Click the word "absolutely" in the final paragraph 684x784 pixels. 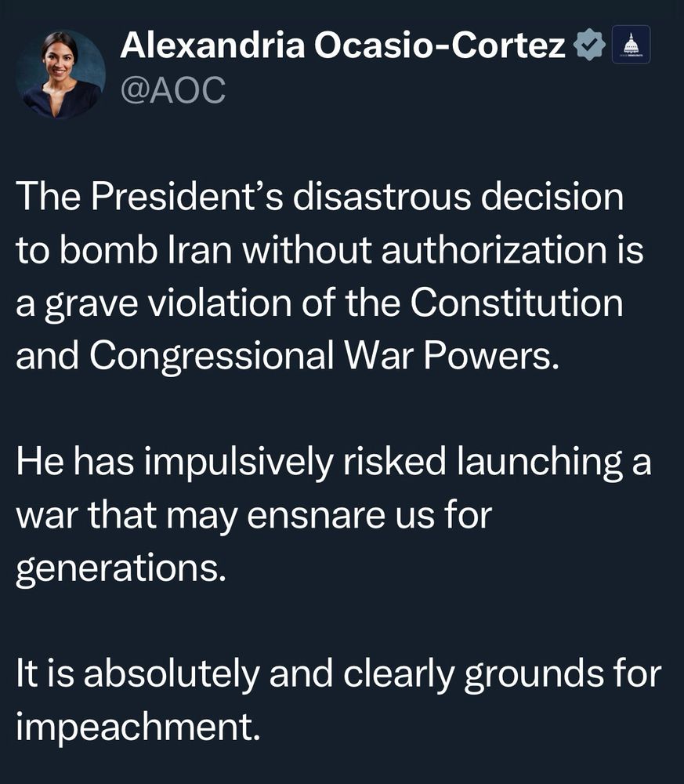172,674
